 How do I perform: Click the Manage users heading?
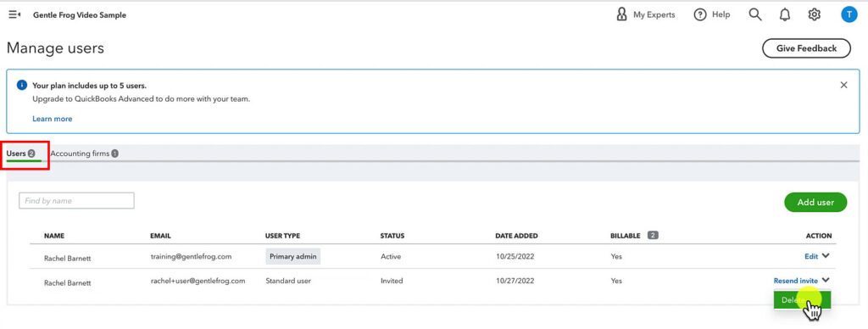click(x=55, y=48)
